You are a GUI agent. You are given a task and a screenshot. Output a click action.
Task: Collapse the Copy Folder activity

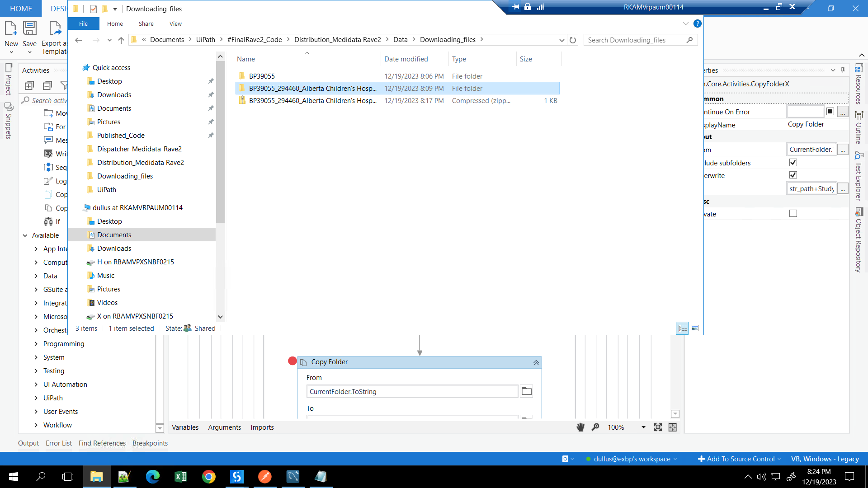[x=536, y=362]
